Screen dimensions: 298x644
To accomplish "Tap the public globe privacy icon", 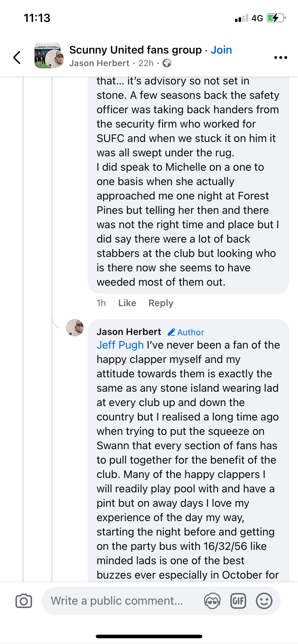I will point(167,64).
